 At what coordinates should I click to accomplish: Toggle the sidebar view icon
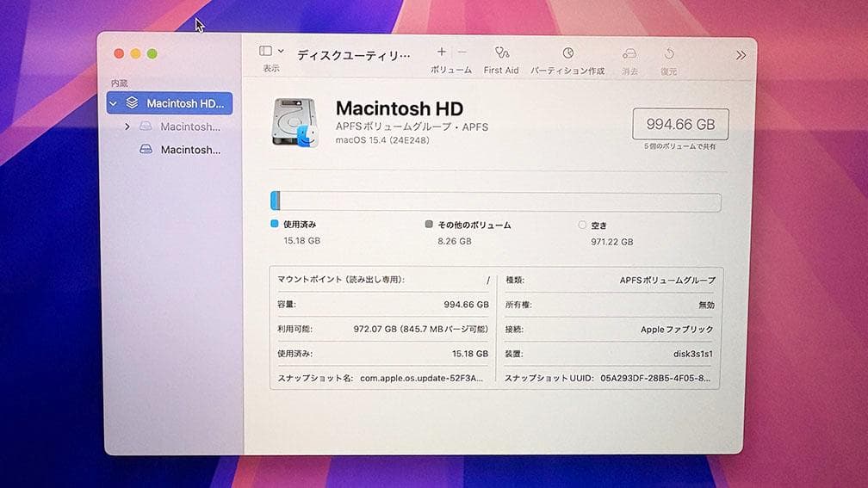coord(266,51)
